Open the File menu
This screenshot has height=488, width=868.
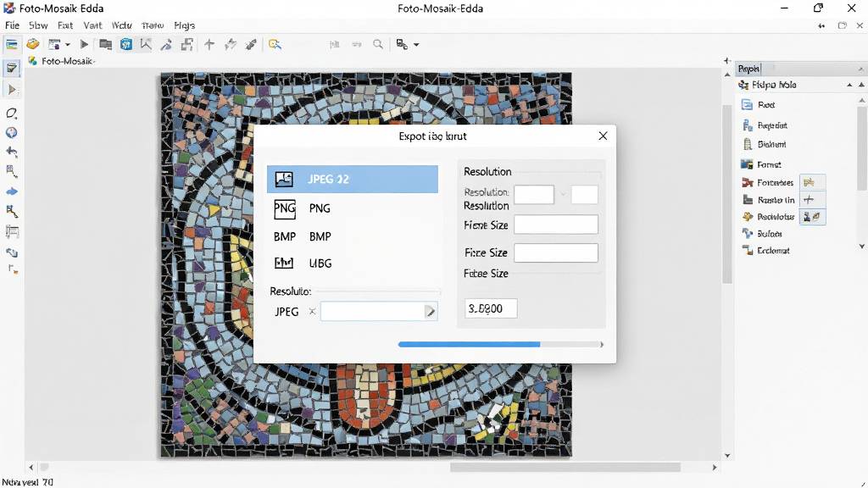tap(12, 25)
